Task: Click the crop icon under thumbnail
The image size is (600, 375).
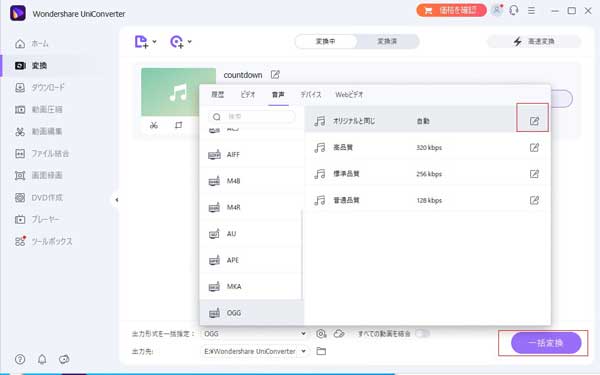Action: [x=178, y=125]
